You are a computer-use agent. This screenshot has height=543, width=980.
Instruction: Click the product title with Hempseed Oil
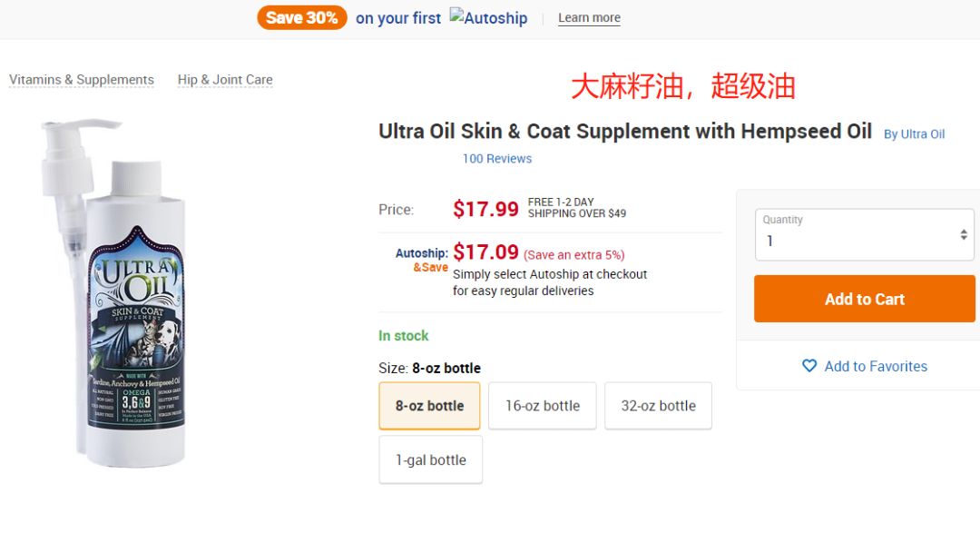tap(624, 132)
